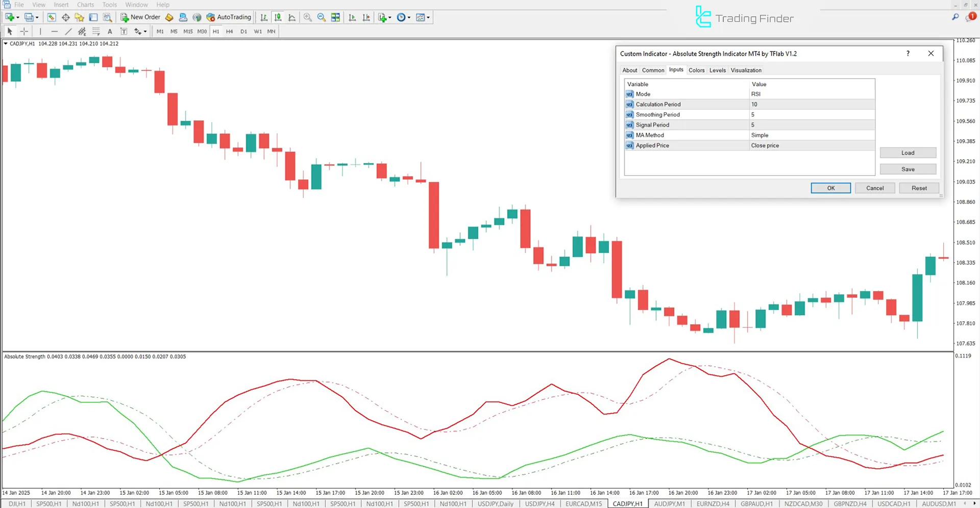Open the indicators dropdown arrow

(x=389, y=17)
